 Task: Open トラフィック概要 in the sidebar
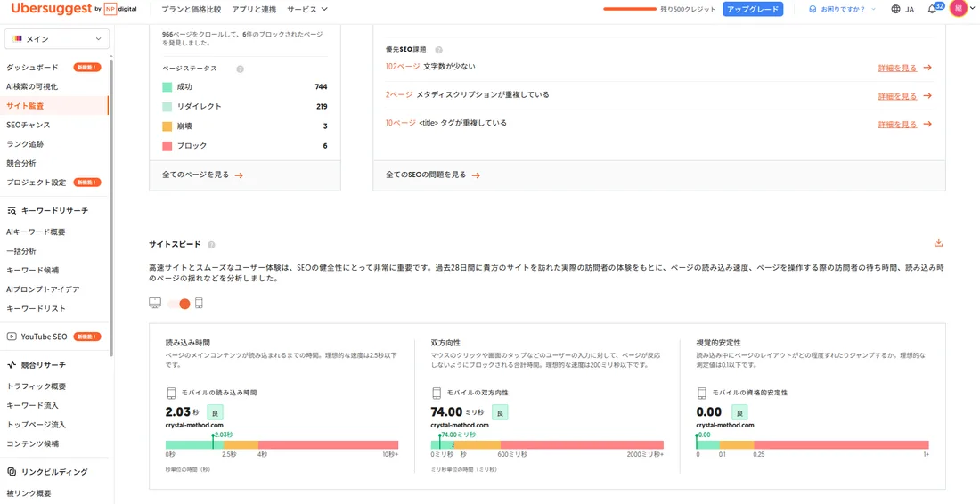(37, 386)
